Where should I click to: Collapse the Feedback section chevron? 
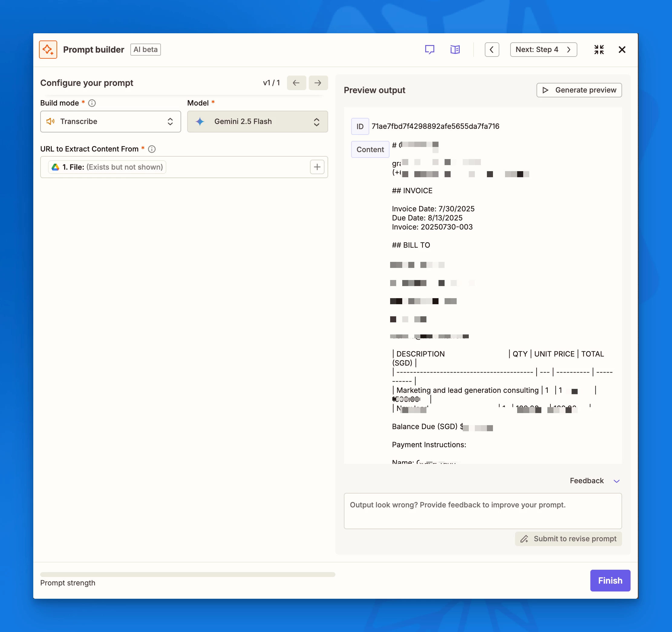coord(616,481)
